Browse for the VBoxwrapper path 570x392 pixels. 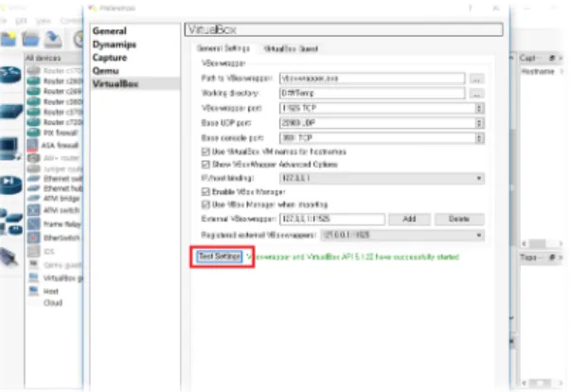point(476,79)
